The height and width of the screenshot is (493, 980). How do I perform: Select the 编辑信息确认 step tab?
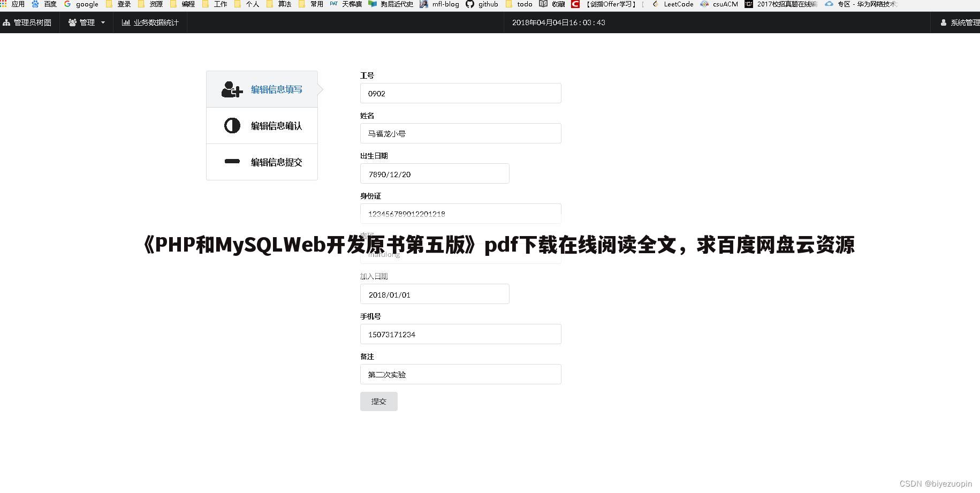(262, 126)
